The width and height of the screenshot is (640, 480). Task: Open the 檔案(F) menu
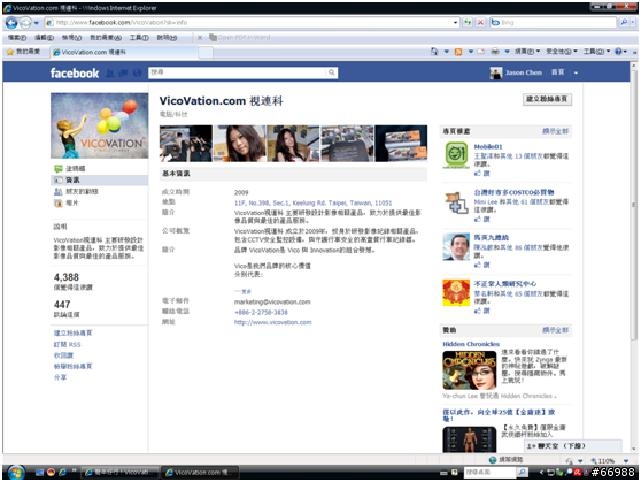pos(17,38)
